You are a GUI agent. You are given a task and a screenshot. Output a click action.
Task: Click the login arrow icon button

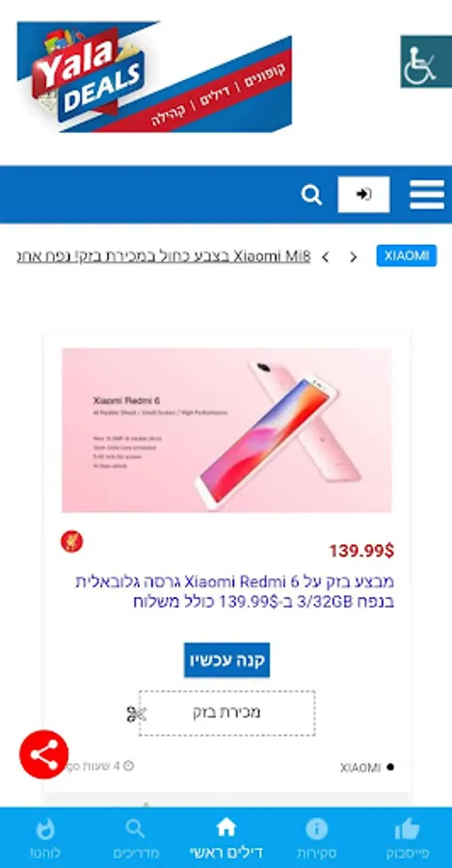[x=363, y=194]
